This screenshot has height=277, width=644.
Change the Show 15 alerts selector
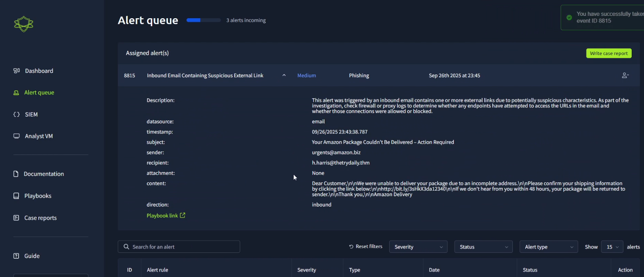pos(612,247)
